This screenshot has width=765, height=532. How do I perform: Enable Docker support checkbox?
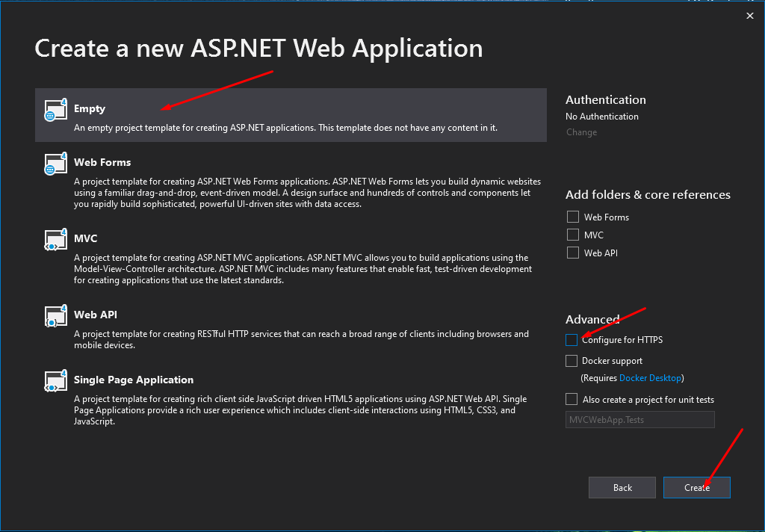pos(572,361)
